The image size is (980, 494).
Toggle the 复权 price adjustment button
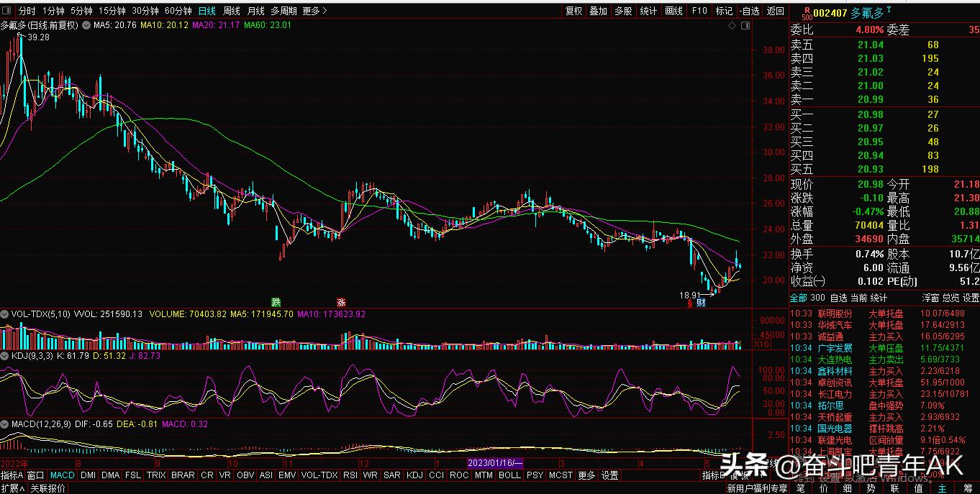[x=573, y=11]
